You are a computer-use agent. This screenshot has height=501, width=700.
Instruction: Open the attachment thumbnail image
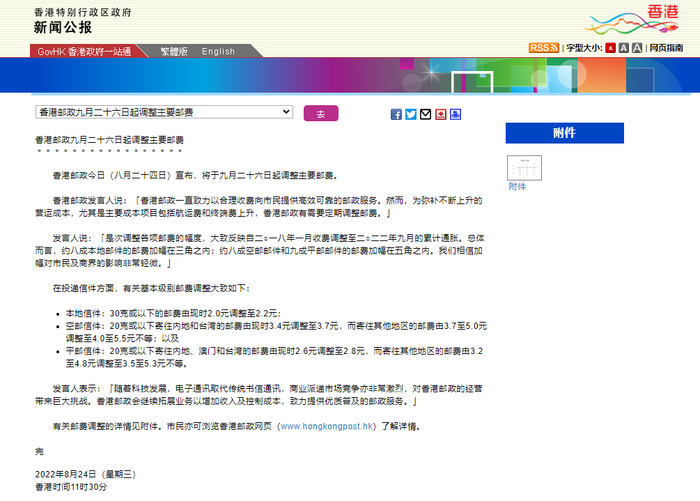(525, 168)
